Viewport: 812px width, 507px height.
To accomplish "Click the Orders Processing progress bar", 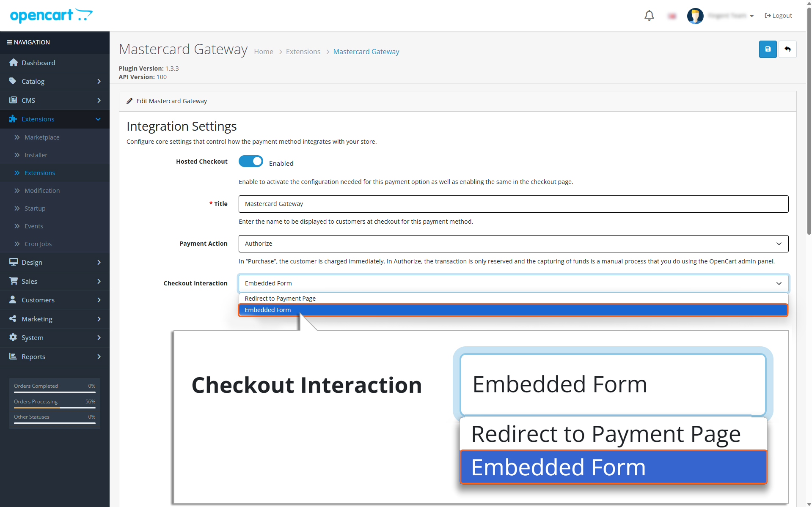I will pyautogui.click(x=55, y=407).
